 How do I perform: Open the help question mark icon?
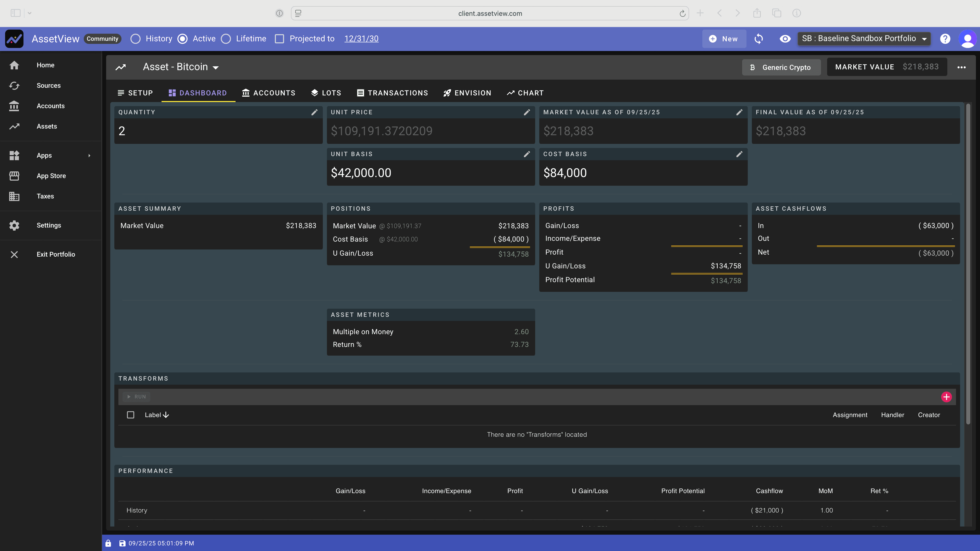tap(945, 39)
